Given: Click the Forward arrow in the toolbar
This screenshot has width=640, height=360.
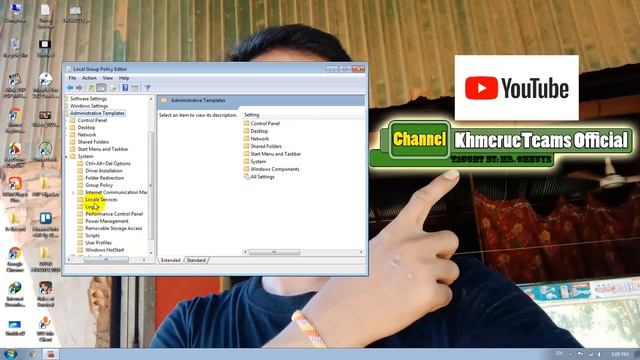Looking at the screenshot, I should point(79,88).
